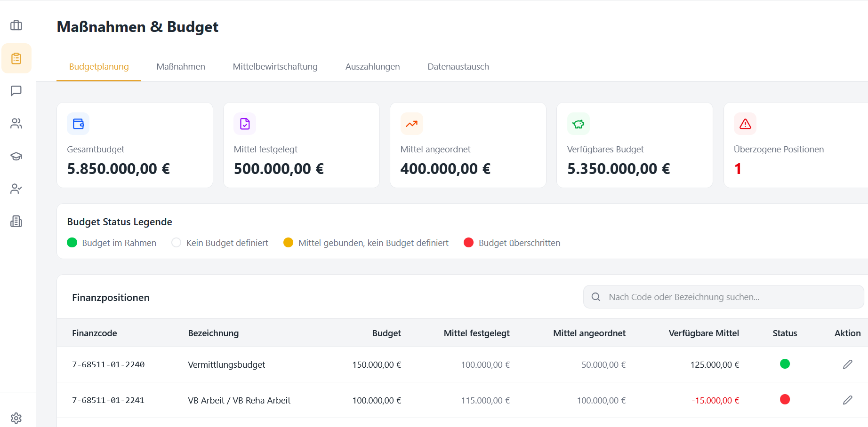
Task: Open the users group sidebar icon
Action: pos(16,124)
